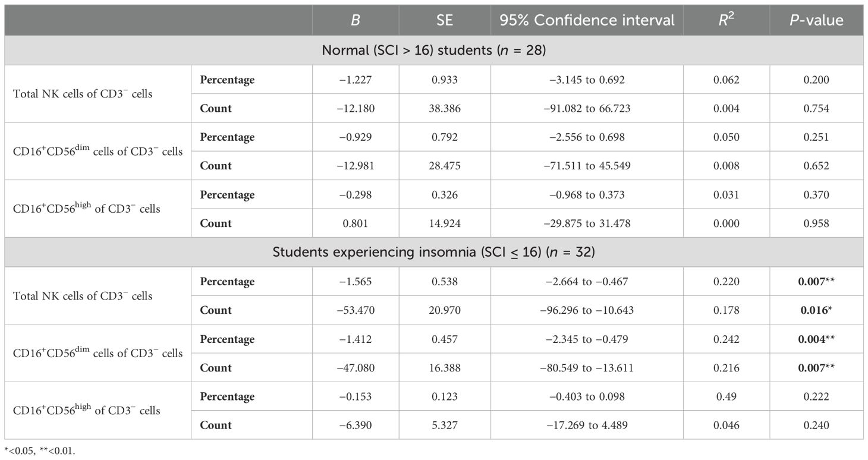Click the interval "−96.296 to −10.643"

click(587, 310)
